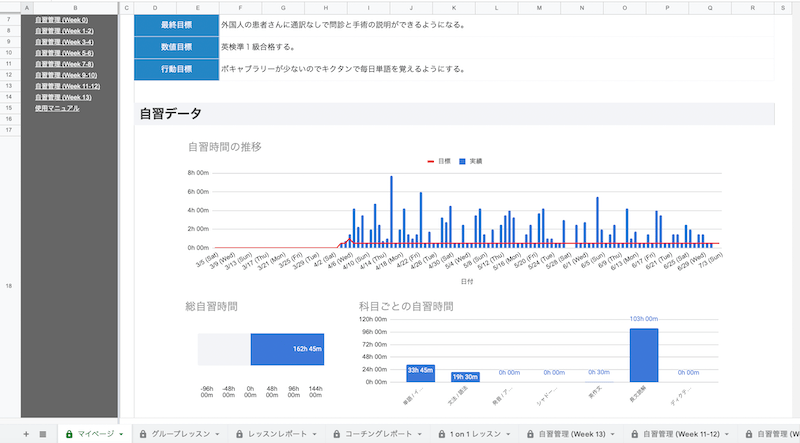
Task: Open the レッスンレポート tab dropdown arrow
Action: tap(317, 434)
